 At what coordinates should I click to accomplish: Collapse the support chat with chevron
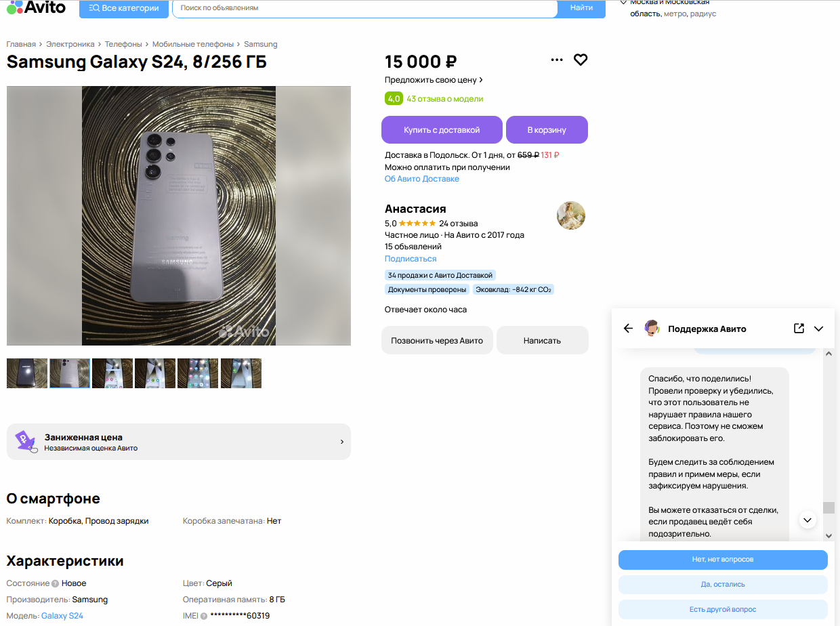[x=818, y=329]
